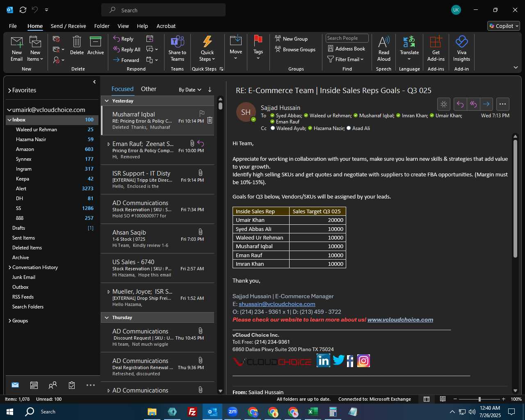Image resolution: width=525 pixels, height=420 pixels.
Task: Click the reading pane vertical scrollbar
Action: coord(515,199)
